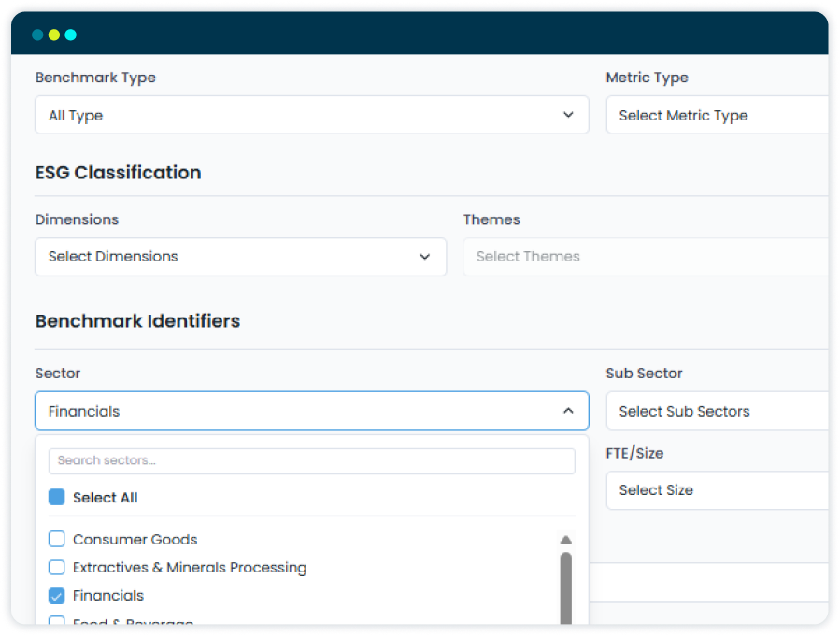Open the Select Sub Sectors dropdown

click(x=718, y=411)
